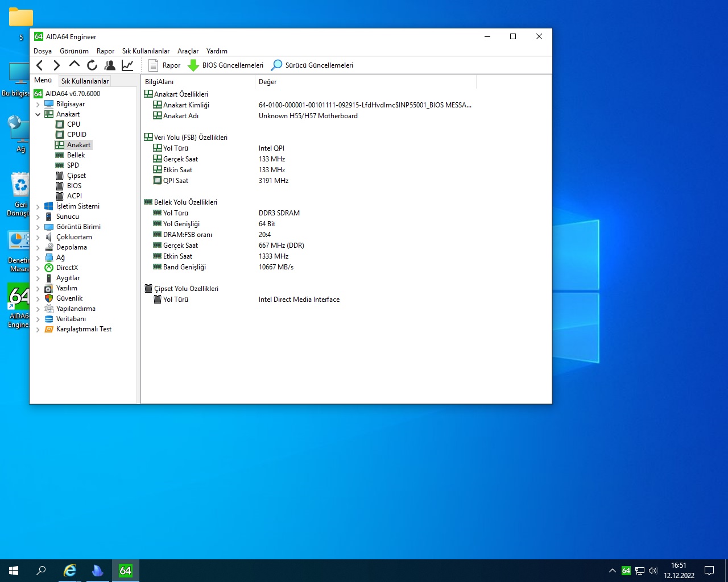Image resolution: width=728 pixels, height=582 pixels.
Task: Go up one level with Up arrow
Action: pyautogui.click(x=74, y=65)
